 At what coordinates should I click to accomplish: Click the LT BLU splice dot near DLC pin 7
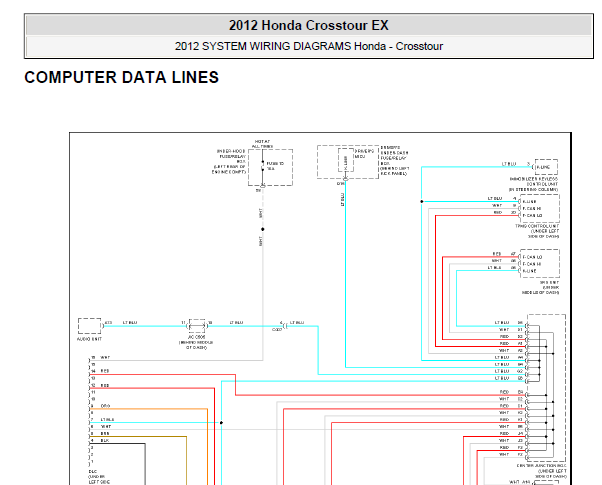pos(221,422)
